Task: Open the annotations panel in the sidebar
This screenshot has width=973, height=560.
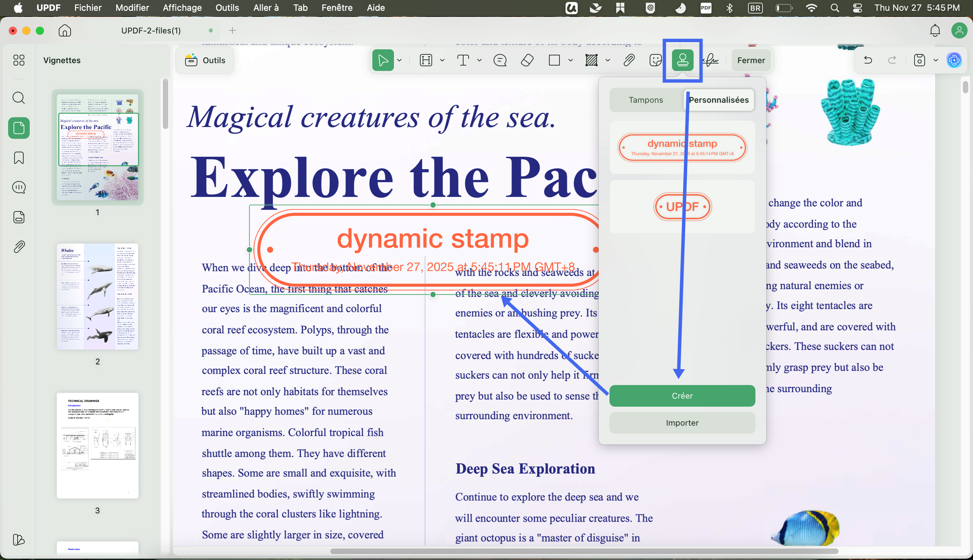Action: pyautogui.click(x=19, y=187)
